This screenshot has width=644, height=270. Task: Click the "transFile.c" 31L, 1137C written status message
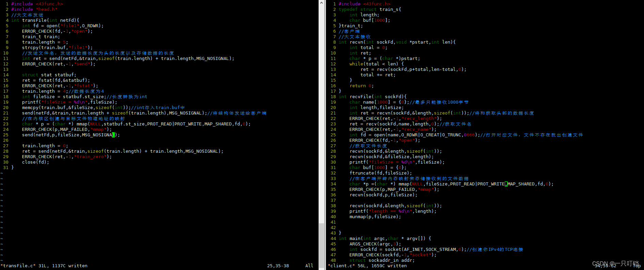click(x=44, y=266)
